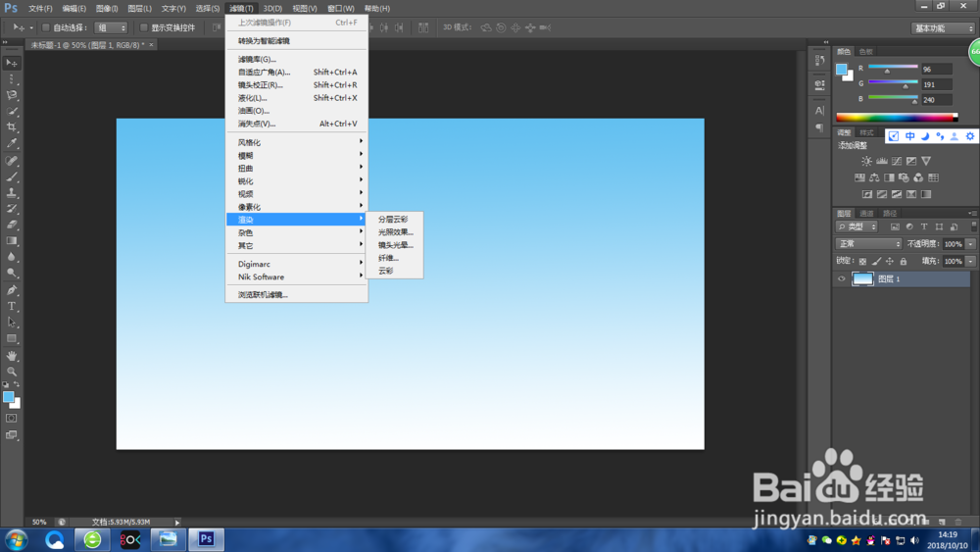
Task: Toggle lock position icon
Action: click(x=890, y=262)
